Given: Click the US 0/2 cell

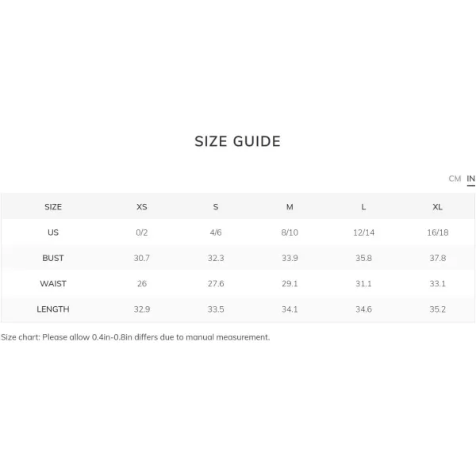Looking at the screenshot, I should tap(142, 232).
